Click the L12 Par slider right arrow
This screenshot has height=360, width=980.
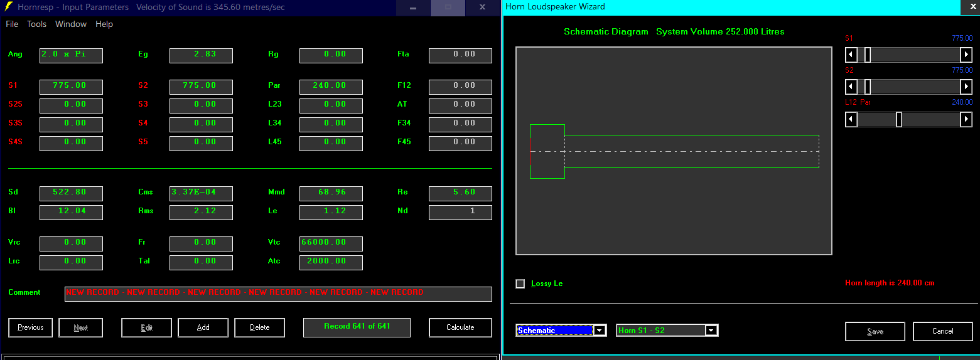[x=966, y=119]
